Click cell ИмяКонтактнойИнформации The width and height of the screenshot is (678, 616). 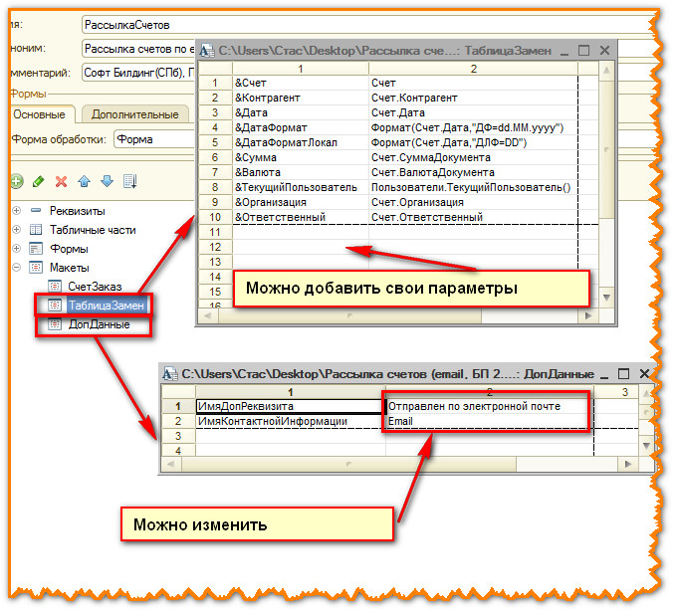tap(292, 423)
